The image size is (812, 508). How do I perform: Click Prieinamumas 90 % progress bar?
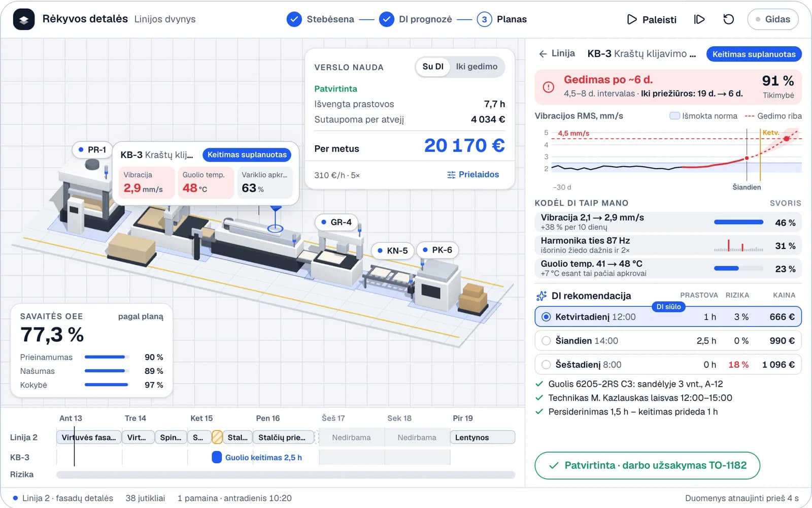(x=107, y=357)
